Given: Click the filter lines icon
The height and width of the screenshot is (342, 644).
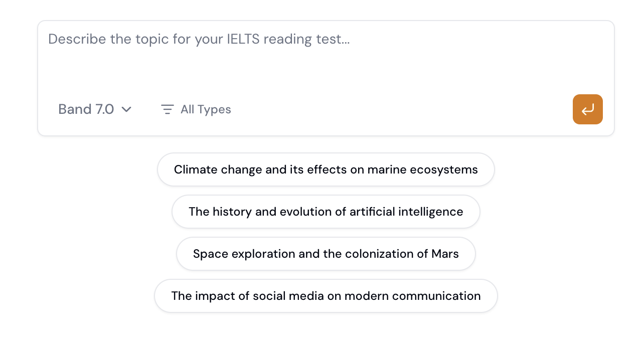Looking at the screenshot, I should pos(167,109).
